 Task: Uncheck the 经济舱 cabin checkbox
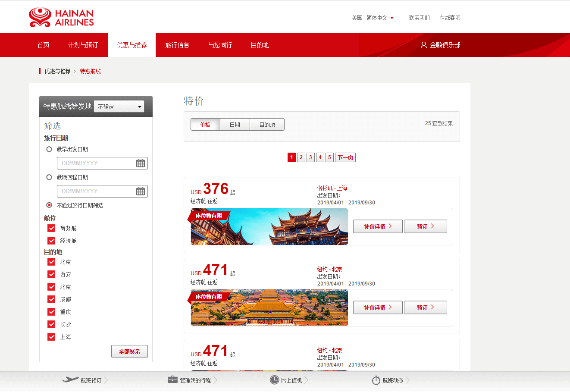click(51, 241)
